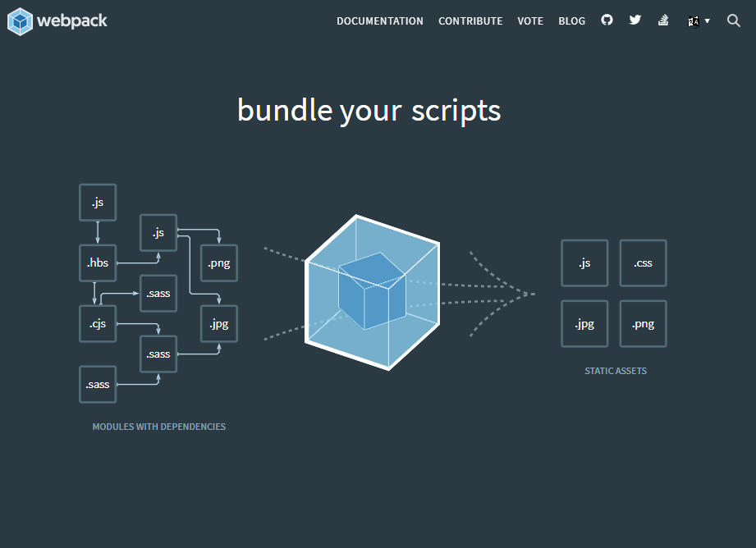Screen dimensions: 756x548
Task: Click the VOTE link
Action: [x=530, y=21]
